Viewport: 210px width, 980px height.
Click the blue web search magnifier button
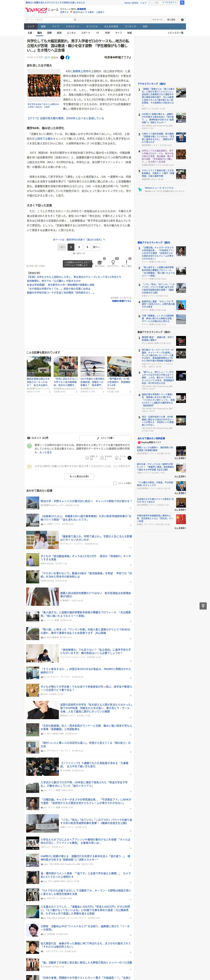pyautogui.click(x=182, y=3)
